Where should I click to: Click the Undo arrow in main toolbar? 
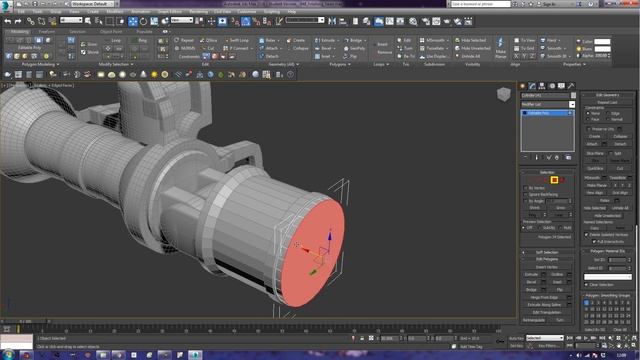pos(8,21)
